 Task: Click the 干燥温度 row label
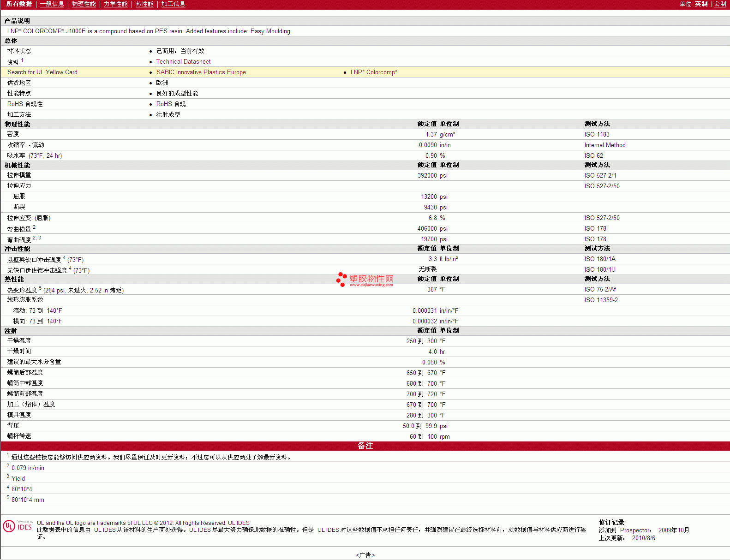tap(19, 340)
